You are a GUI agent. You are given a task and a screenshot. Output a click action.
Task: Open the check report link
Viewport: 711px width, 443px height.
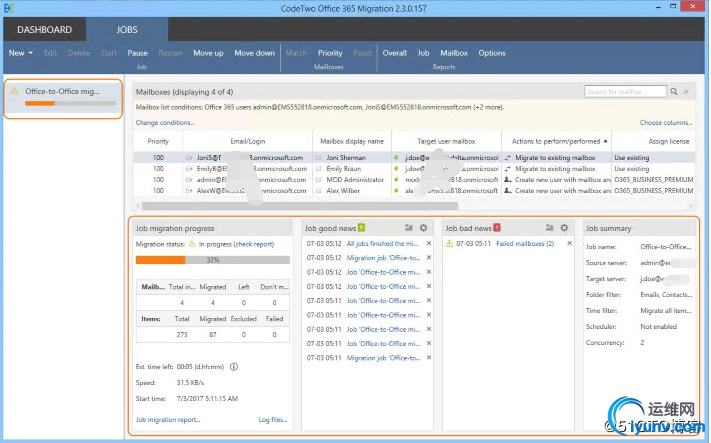tap(254, 244)
